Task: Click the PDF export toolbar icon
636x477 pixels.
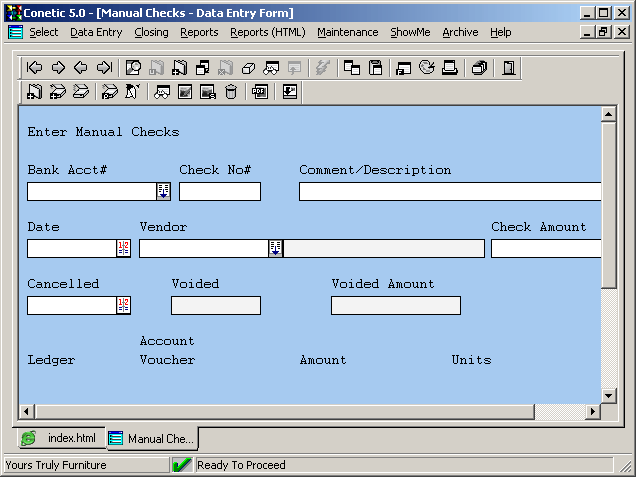Action: 260,92
